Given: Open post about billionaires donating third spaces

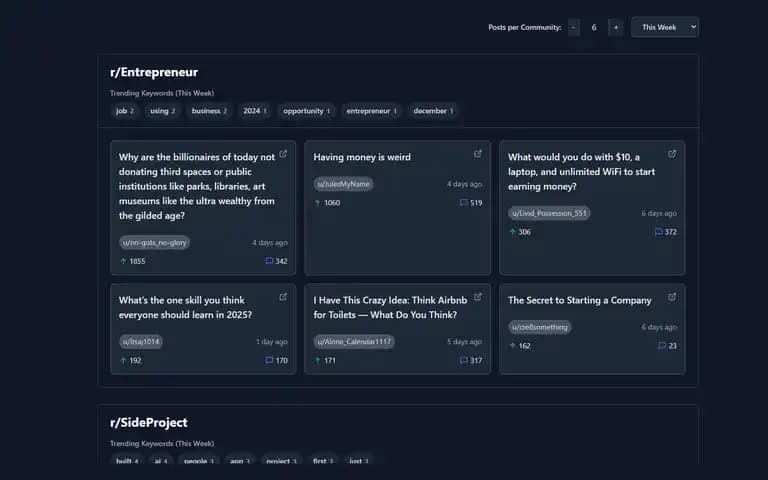Looking at the screenshot, I should [197, 186].
